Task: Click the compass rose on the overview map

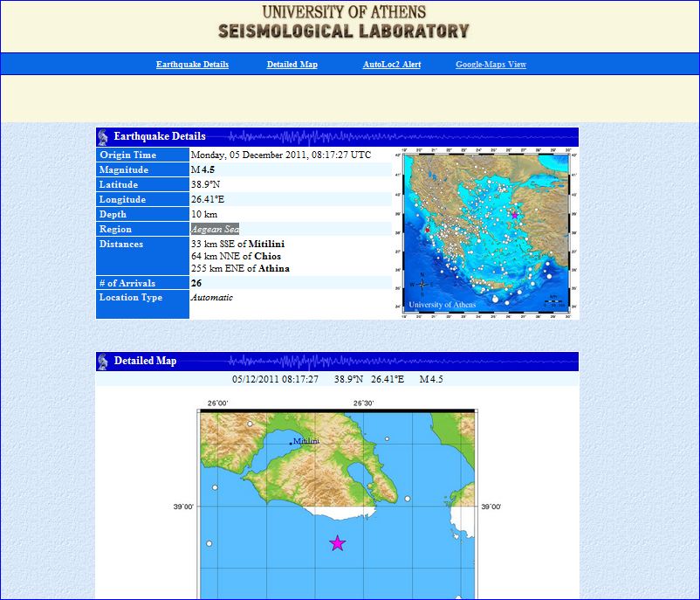Action: [x=422, y=284]
